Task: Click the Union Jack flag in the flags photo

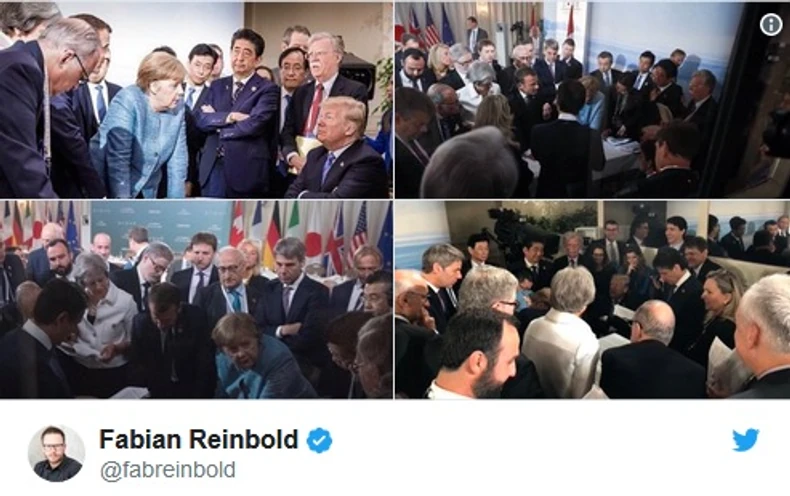Action: click(335, 239)
